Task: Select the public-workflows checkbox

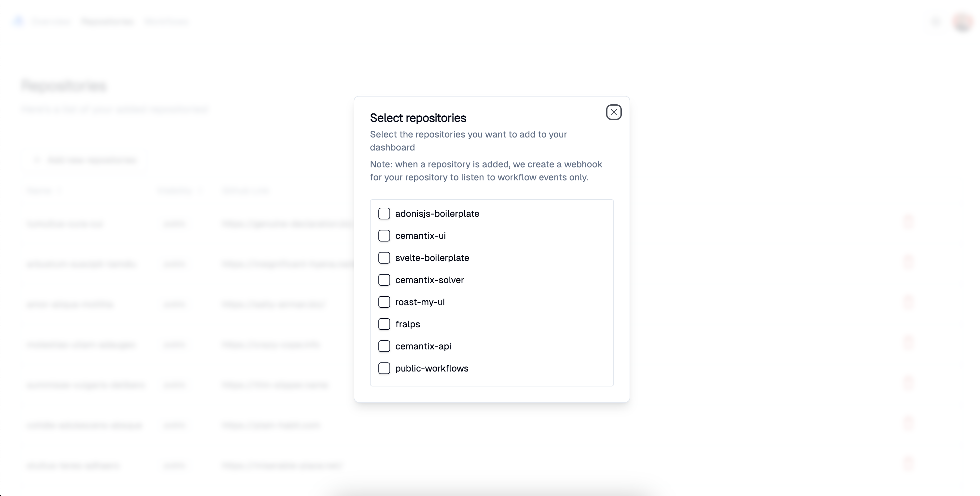Action: pos(384,368)
